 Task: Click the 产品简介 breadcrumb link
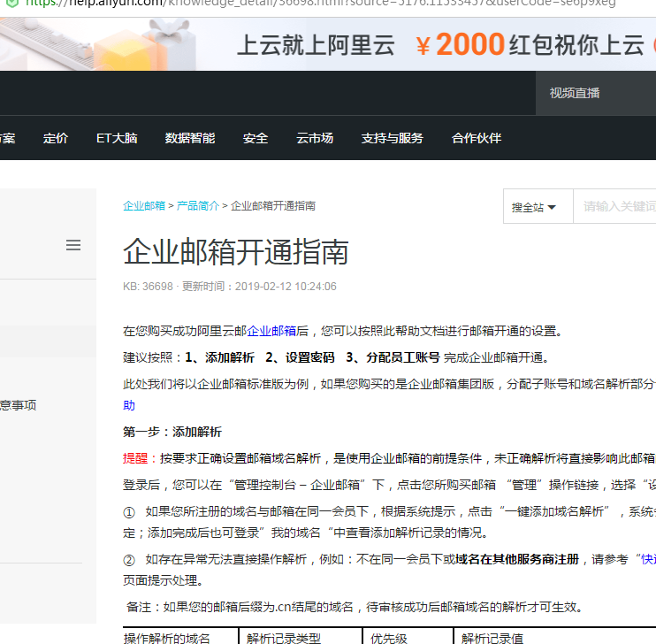tap(198, 205)
